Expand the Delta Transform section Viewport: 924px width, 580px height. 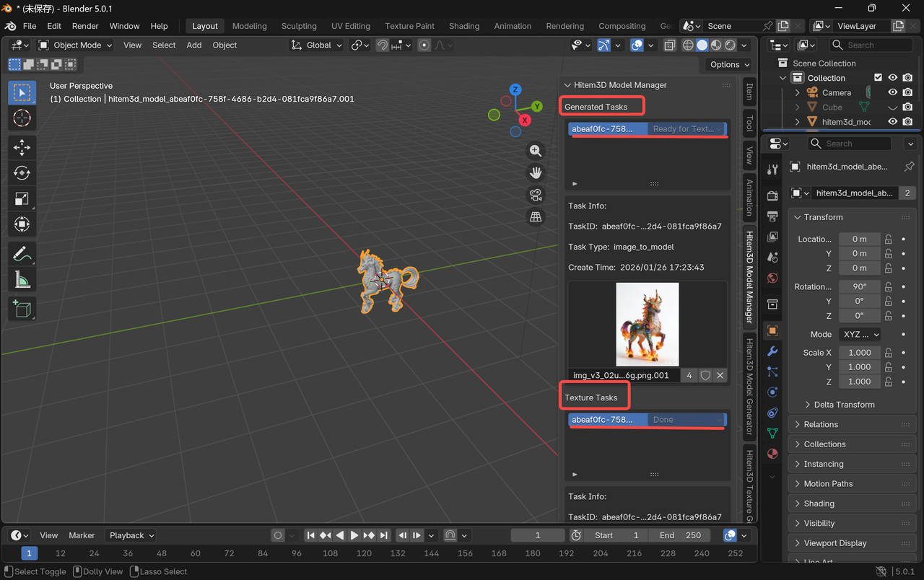[x=843, y=405]
